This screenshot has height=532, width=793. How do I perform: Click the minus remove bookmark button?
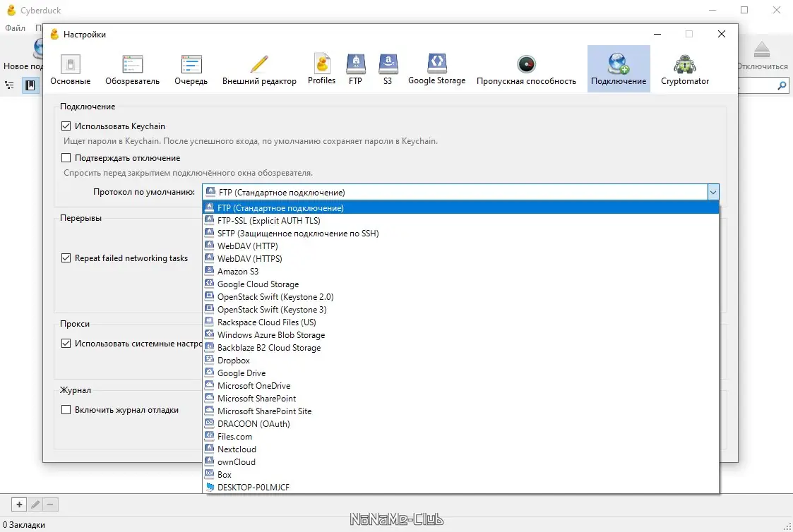[x=50, y=504]
